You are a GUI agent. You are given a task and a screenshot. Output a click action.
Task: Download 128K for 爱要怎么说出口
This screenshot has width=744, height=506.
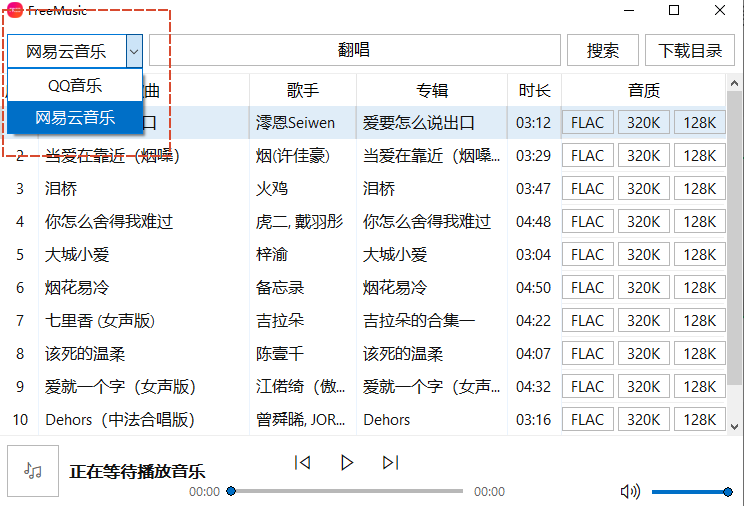pos(699,122)
